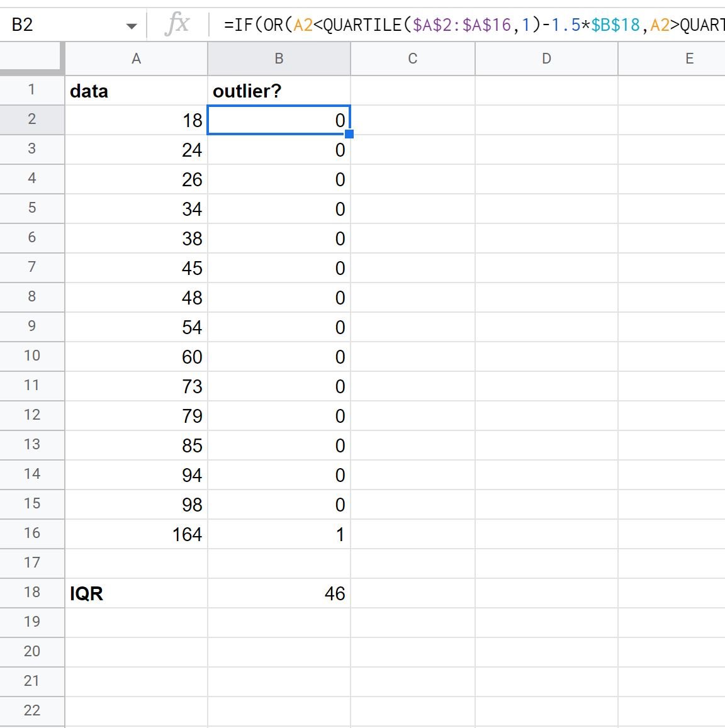
Task: Select the cell containing 98
Action: (136, 504)
